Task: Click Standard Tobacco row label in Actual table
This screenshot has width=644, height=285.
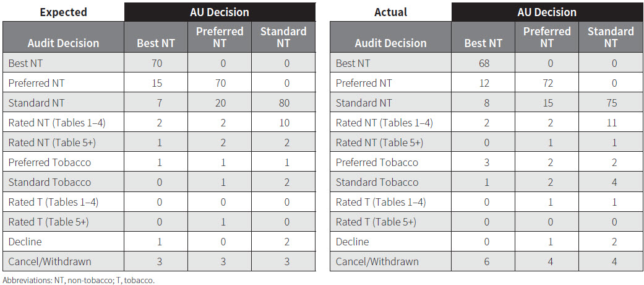Action: 377,182
